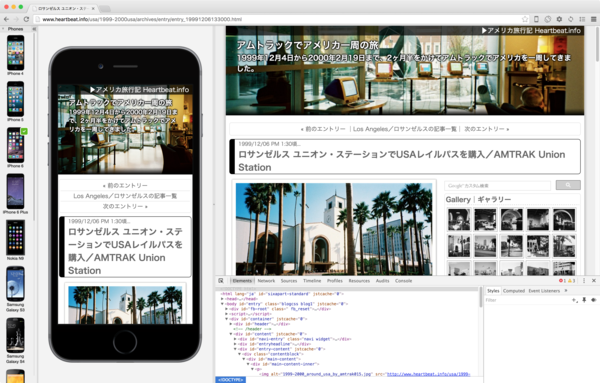Activate the DevTools inspect element tool
This screenshot has width=600, height=383.
coord(221,281)
